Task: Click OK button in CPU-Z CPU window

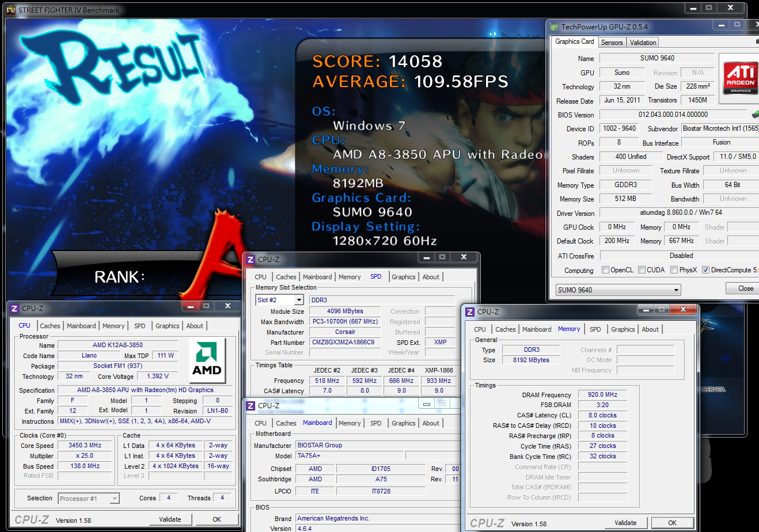Action: [217, 519]
